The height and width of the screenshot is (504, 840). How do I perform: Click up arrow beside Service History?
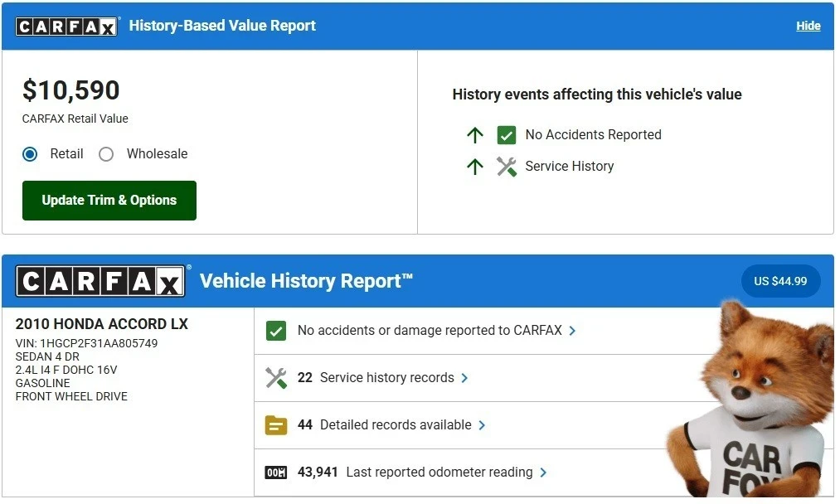475,167
